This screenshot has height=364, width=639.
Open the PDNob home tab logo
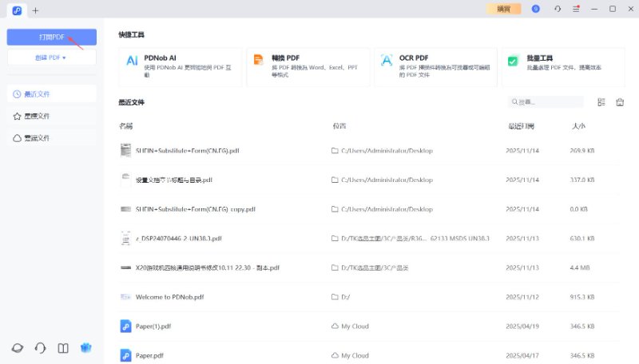pos(17,10)
